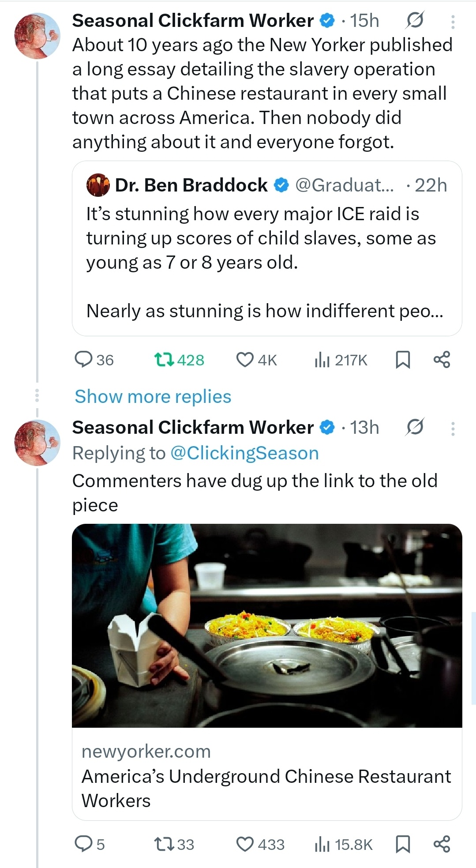Viewport: 476px width, 868px height.
Task: Reply to the second tweet with 5 comments
Action: coord(90,844)
